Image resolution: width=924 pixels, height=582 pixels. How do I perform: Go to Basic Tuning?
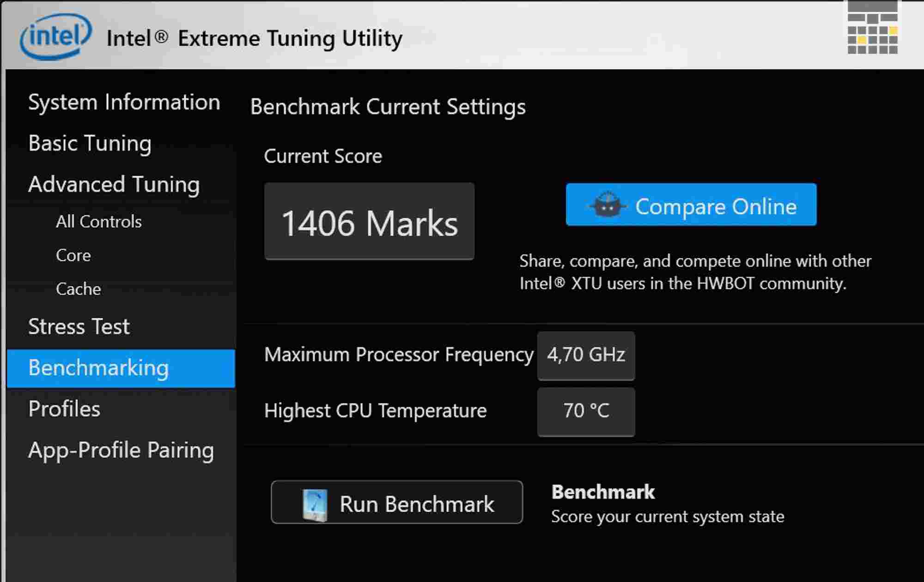(x=90, y=143)
